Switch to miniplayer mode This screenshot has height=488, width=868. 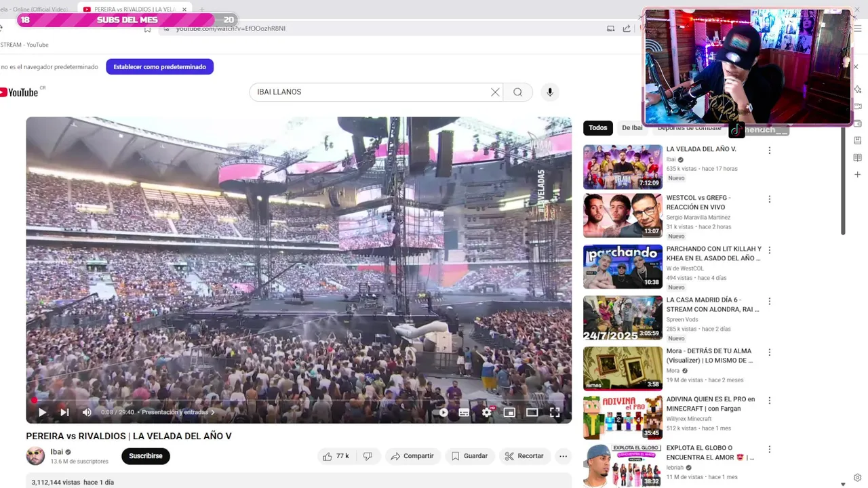(509, 412)
